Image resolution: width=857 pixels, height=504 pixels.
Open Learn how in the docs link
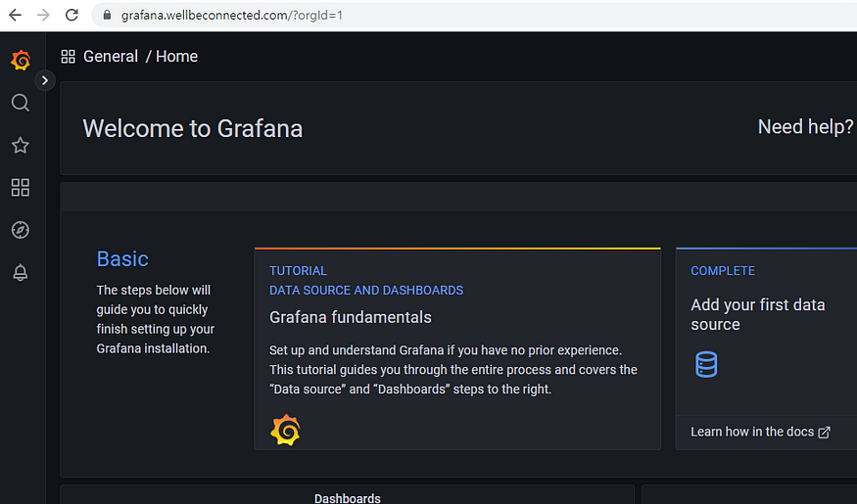tap(760, 432)
